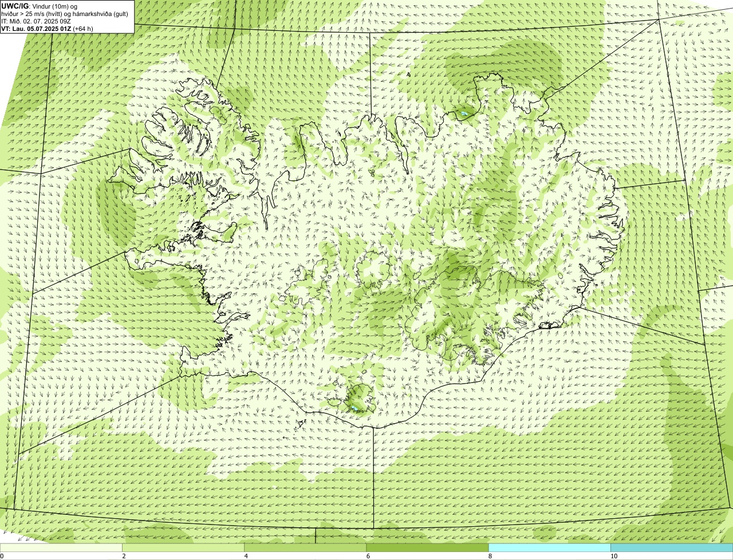Click the '8' tick label on the color scale
Viewport: 733px width, 560px height.
point(490,556)
